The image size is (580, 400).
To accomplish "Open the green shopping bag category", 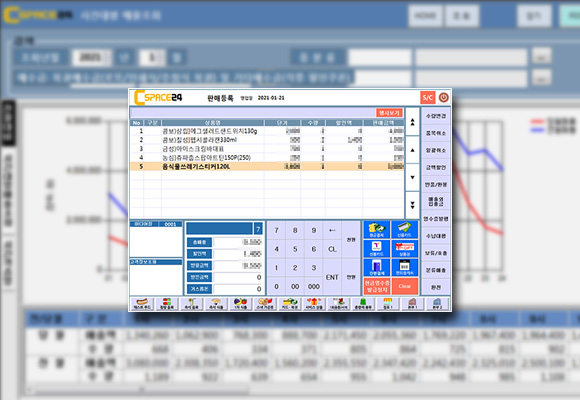I will [363, 304].
